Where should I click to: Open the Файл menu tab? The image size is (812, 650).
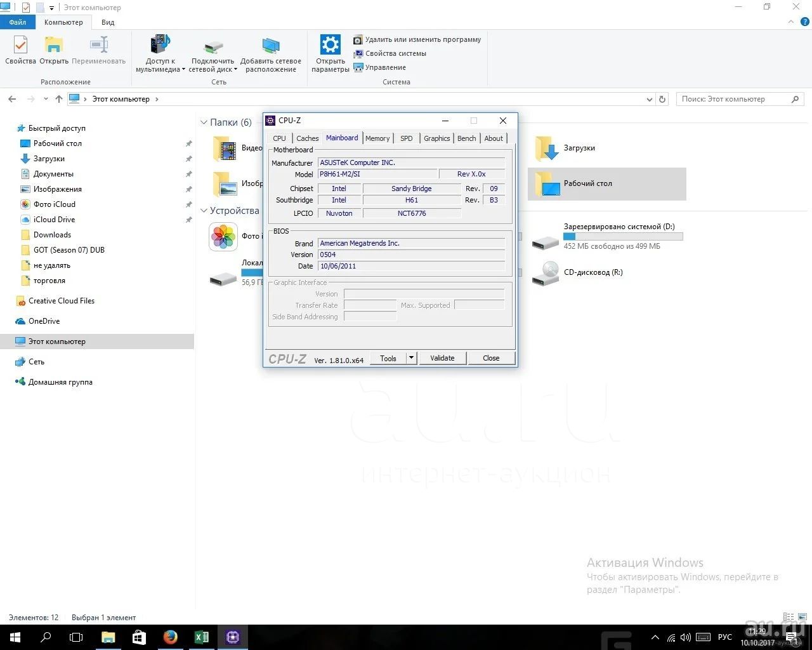[x=18, y=22]
